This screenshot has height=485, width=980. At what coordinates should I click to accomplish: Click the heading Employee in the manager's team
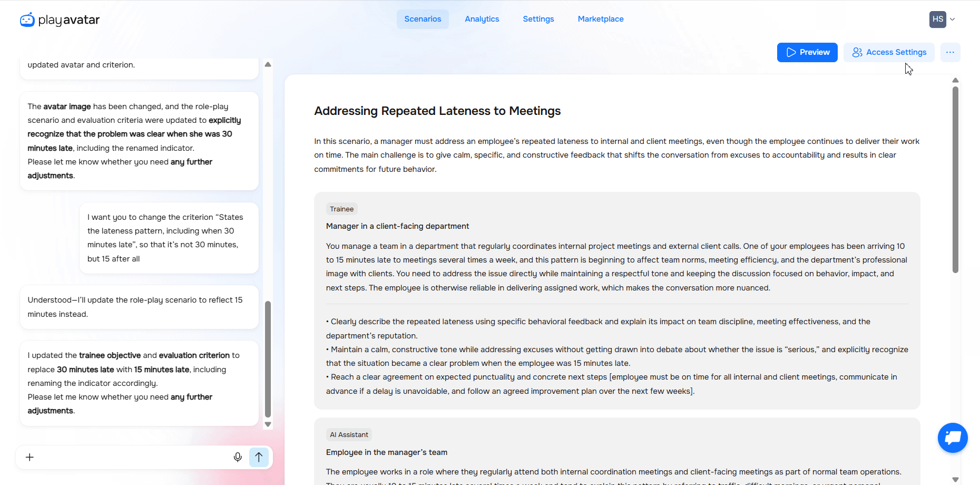387,452
